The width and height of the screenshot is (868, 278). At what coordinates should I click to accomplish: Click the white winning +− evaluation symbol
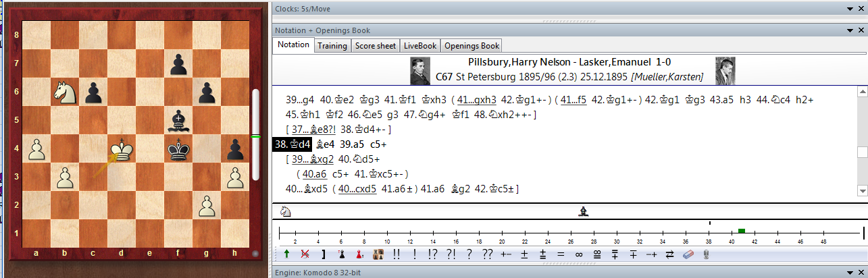pos(505,254)
